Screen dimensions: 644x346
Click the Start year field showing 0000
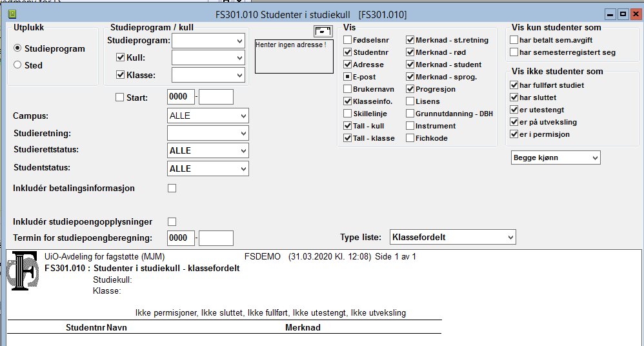pyautogui.click(x=181, y=97)
